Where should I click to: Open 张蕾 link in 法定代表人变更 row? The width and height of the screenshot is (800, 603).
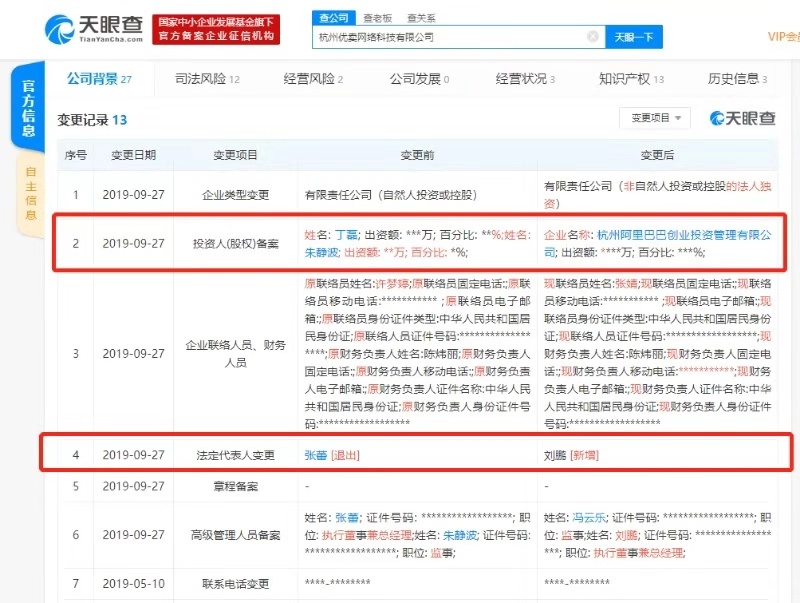(x=316, y=455)
